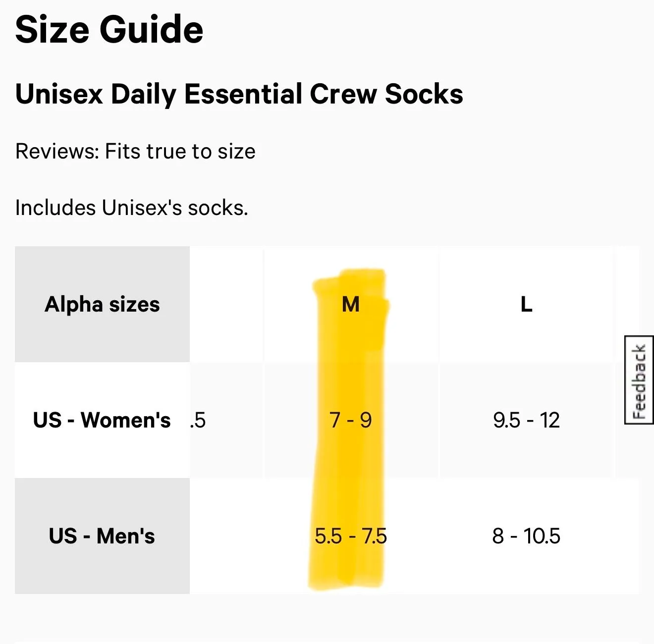Click the empty cell beside Alpha sizes
Viewport: 654px width, 644px height.
[x=226, y=304]
